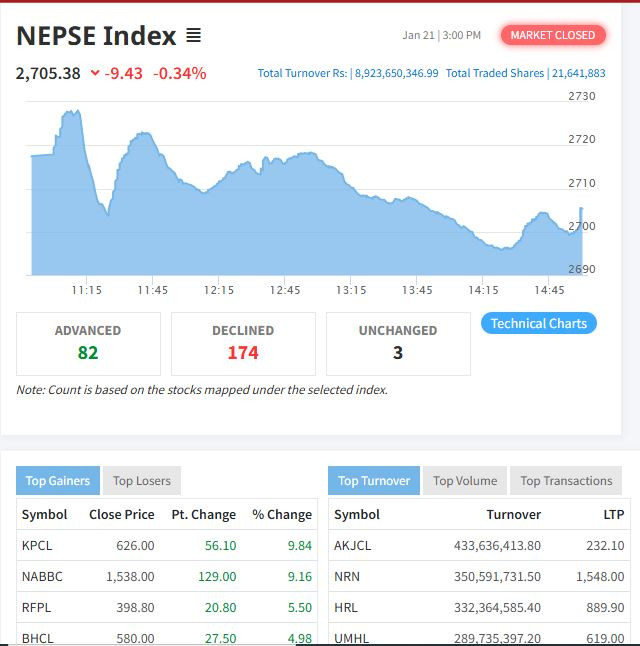Click the Unchanged count box showing 3
Viewport: 640px width, 646px height.
point(398,343)
